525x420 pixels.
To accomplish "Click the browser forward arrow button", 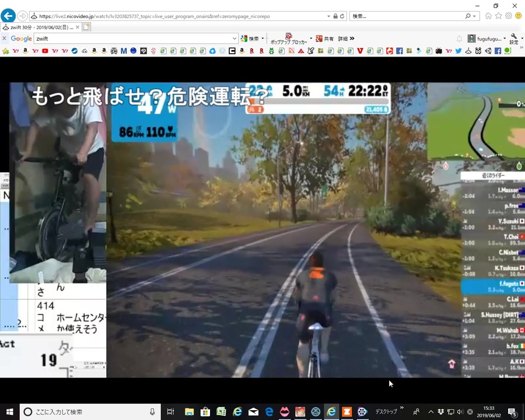I will pos(22,16).
